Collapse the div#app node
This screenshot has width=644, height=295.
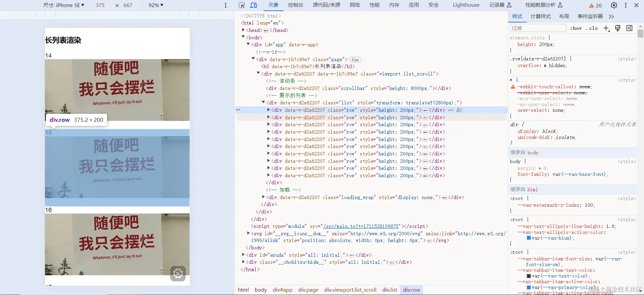pos(248,44)
